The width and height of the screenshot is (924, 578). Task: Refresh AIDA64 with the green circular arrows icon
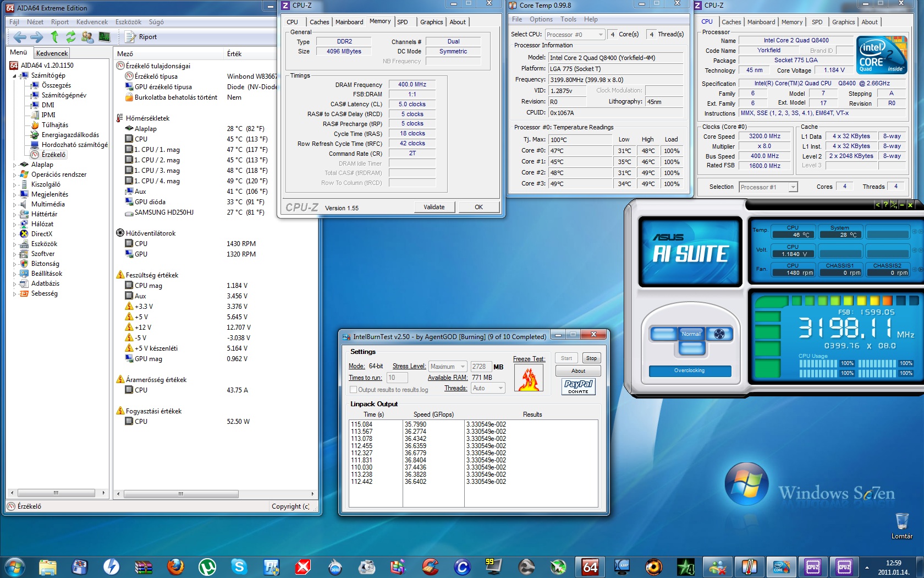click(x=71, y=37)
